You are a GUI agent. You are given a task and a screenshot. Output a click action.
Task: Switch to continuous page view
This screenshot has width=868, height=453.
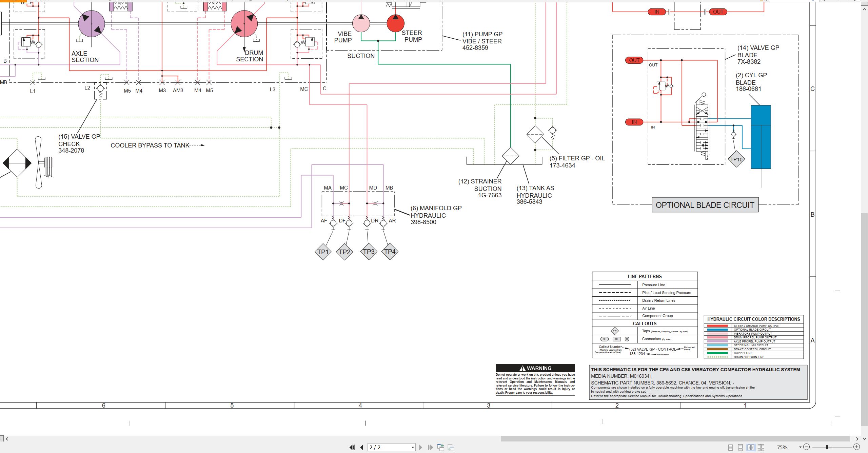pyautogui.click(x=741, y=447)
